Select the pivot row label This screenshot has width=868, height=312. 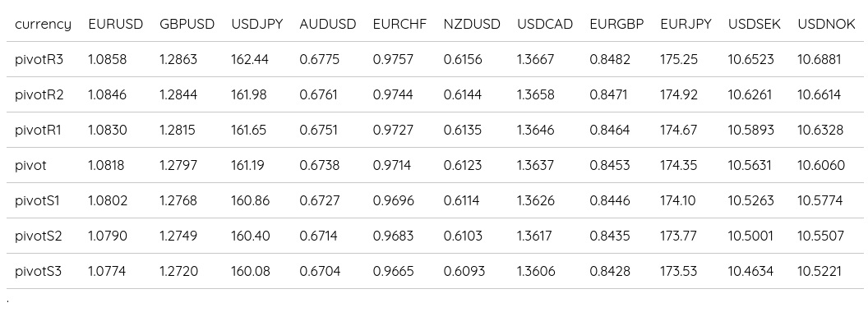pyautogui.click(x=30, y=165)
